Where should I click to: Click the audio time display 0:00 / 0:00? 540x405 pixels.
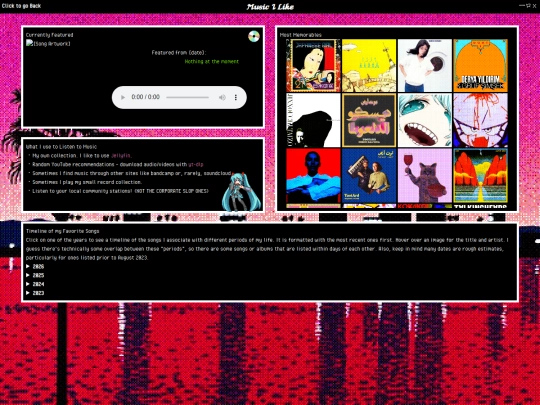tap(145, 97)
